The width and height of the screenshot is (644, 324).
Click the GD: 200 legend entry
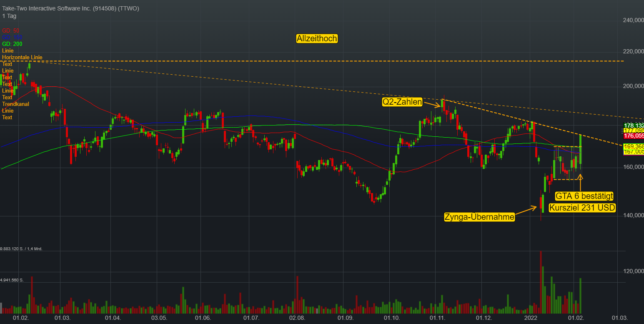(x=12, y=44)
